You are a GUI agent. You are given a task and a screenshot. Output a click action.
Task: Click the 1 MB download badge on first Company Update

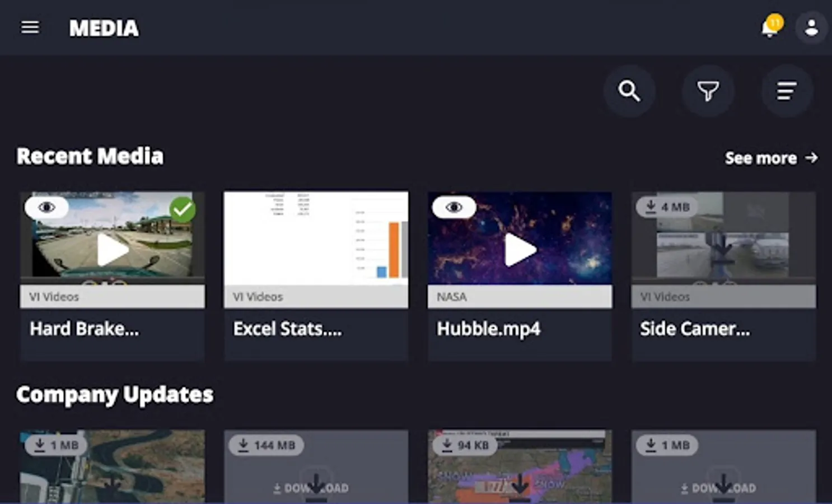[55, 445]
